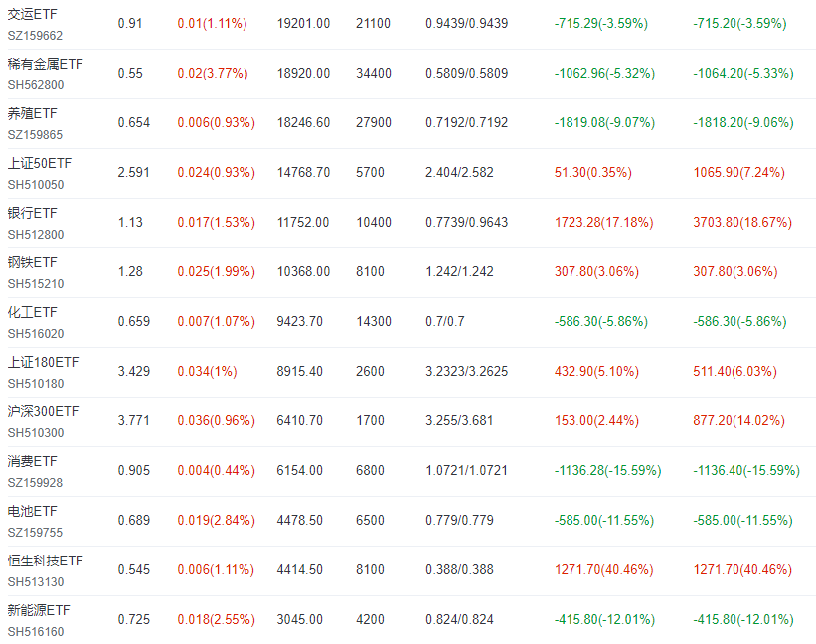The image size is (816, 644).
Task: Click the SH516020 code text
Action: click(36, 334)
